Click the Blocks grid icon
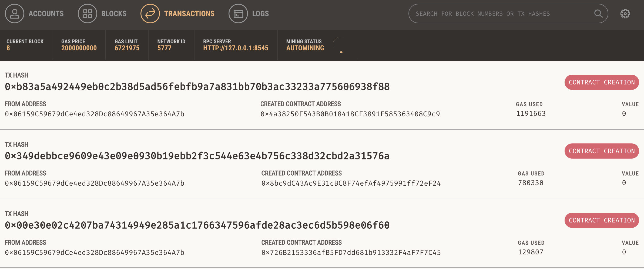Image resolution: width=644 pixels, height=269 pixels. (x=88, y=14)
